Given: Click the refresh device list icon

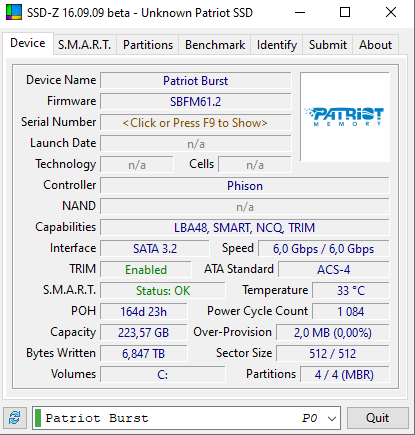Looking at the screenshot, I should (x=15, y=417).
